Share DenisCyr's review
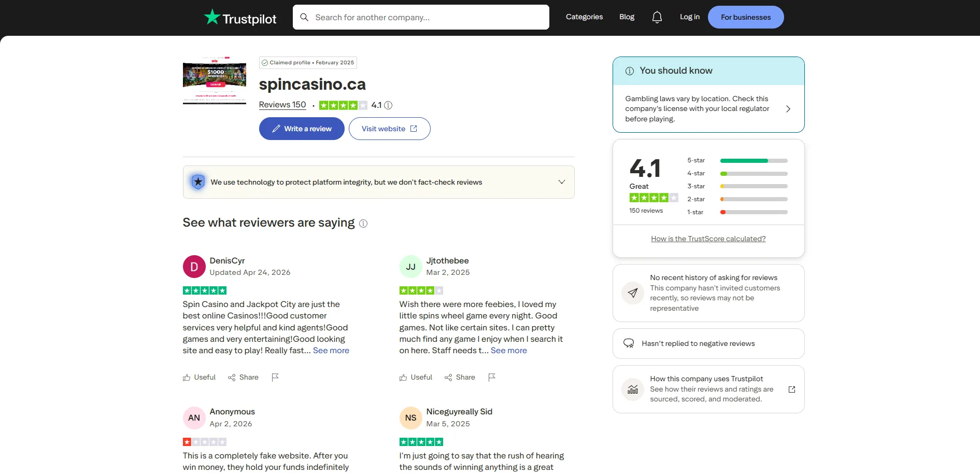 click(243, 378)
